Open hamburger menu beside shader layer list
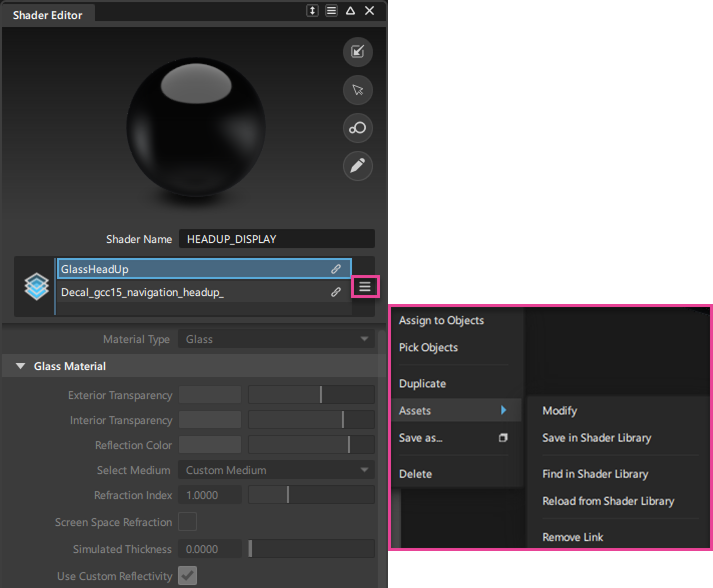The height and width of the screenshot is (588, 713). [365, 286]
